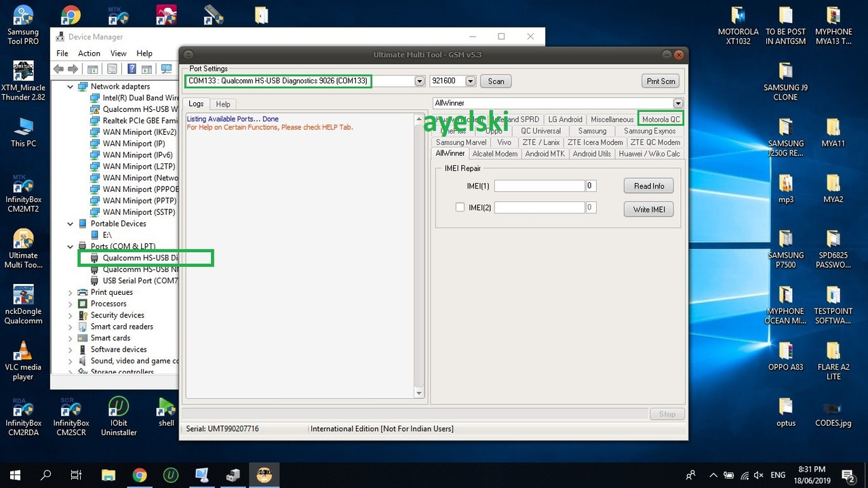The image size is (868, 488).
Task: Open the COM port selection dropdown
Action: pyautogui.click(x=420, y=81)
